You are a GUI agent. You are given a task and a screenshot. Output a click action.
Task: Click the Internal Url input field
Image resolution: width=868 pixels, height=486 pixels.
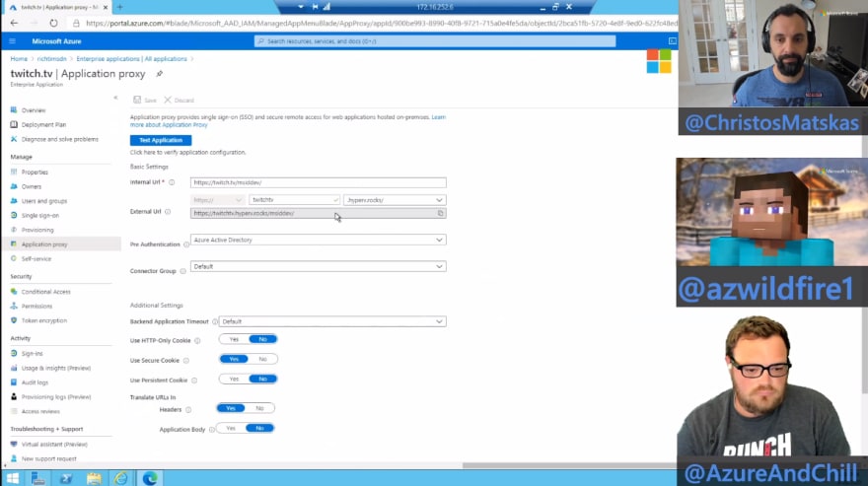[319, 182]
